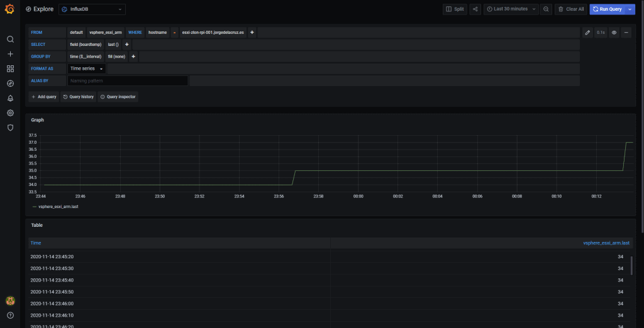644x328 pixels.
Task: Change the hostname tag key
Action: 158,33
